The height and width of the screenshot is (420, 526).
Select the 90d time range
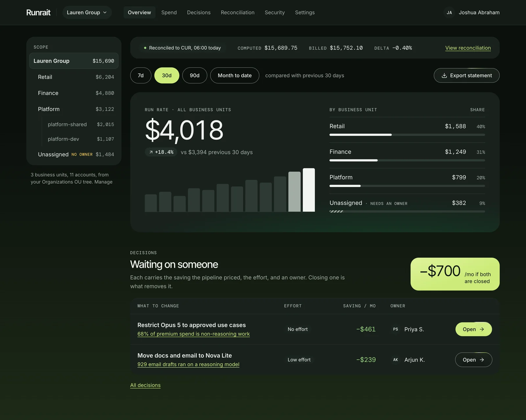(x=195, y=75)
